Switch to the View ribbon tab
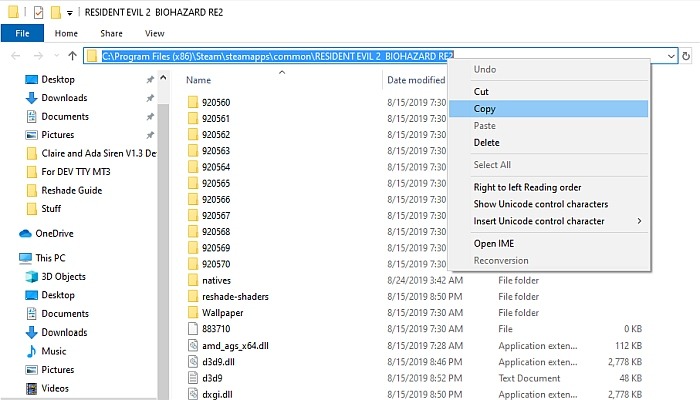The height and width of the screenshot is (400, 700). (154, 33)
